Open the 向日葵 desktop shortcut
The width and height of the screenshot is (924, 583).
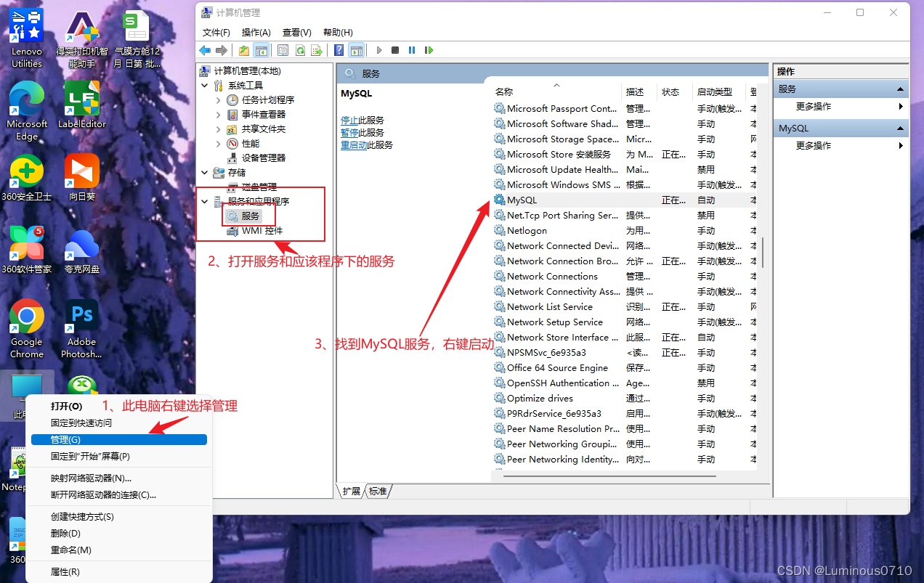pyautogui.click(x=82, y=178)
